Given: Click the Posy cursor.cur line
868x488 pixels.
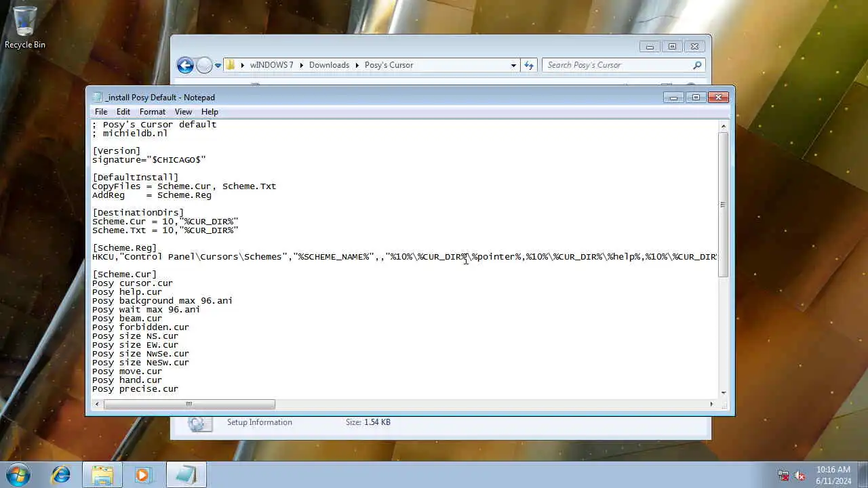Looking at the screenshot, I should 133,283.
